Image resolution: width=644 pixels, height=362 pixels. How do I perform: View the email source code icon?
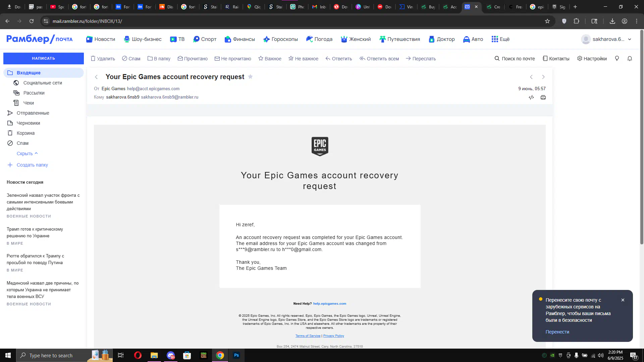(531, 98)
